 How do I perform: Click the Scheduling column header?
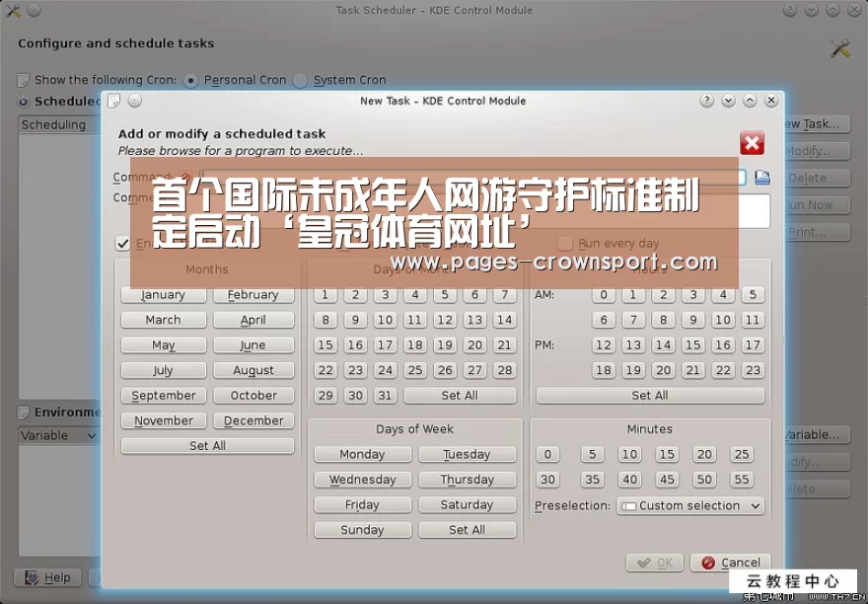pyautogui.click(x=60, y=124)
